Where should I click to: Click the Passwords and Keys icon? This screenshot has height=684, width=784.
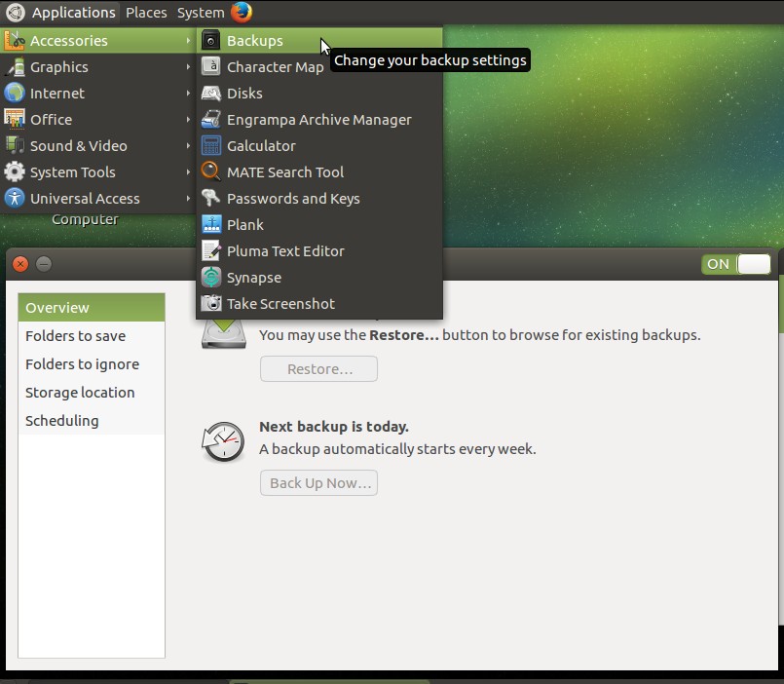211,198
